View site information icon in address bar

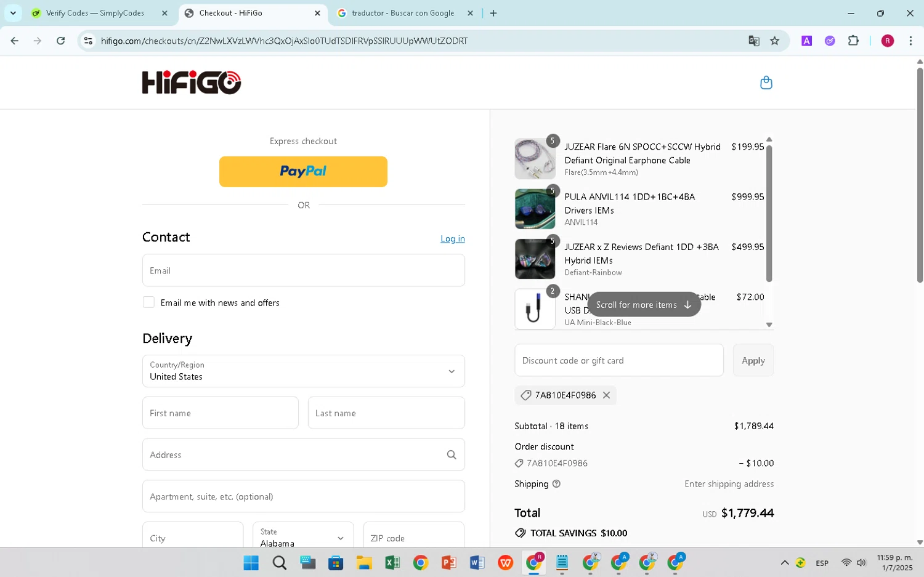(88, 41)
